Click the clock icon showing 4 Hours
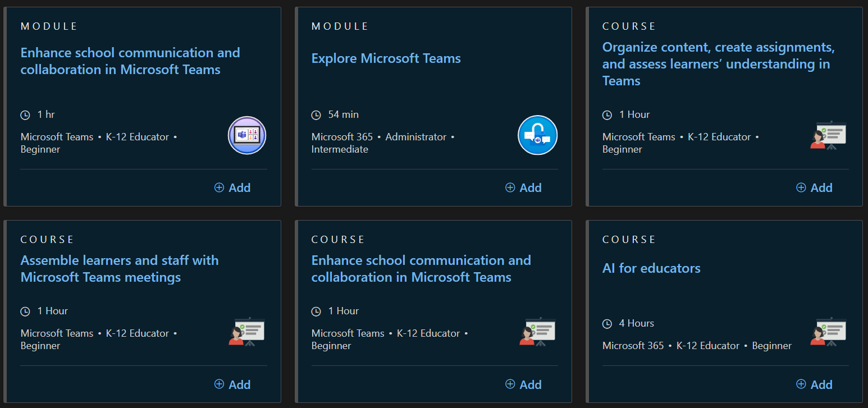The image size is (868, 408). (606, 323)
